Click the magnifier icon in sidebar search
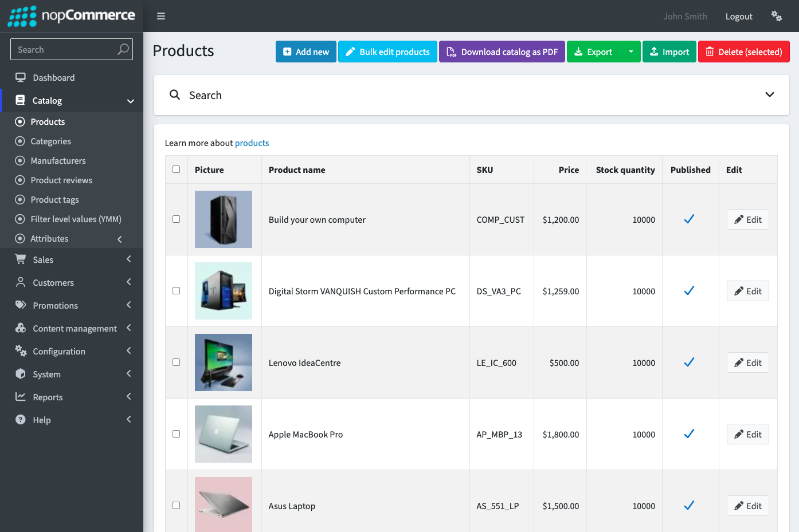This screenshot has width=799, height=532. (123, 49)
